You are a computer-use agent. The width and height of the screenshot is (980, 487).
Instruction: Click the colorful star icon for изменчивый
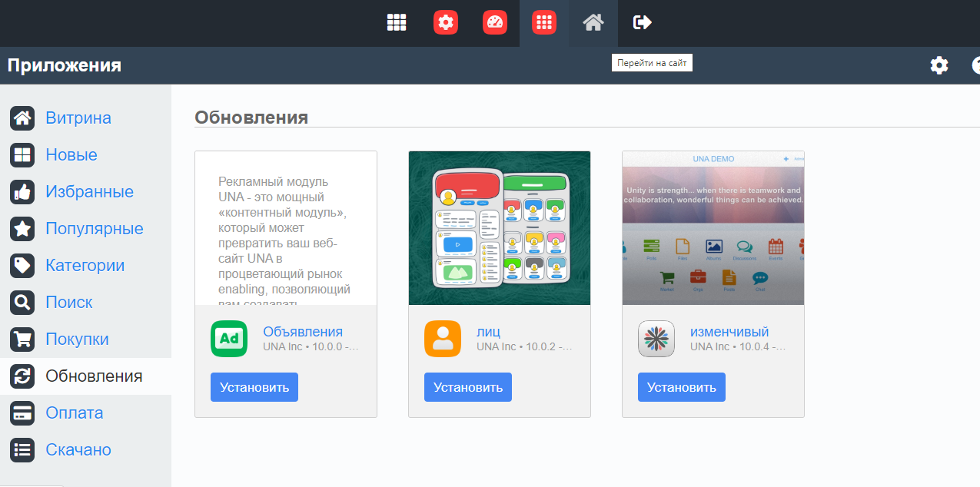pyautogui.click(x=656, y=339)
